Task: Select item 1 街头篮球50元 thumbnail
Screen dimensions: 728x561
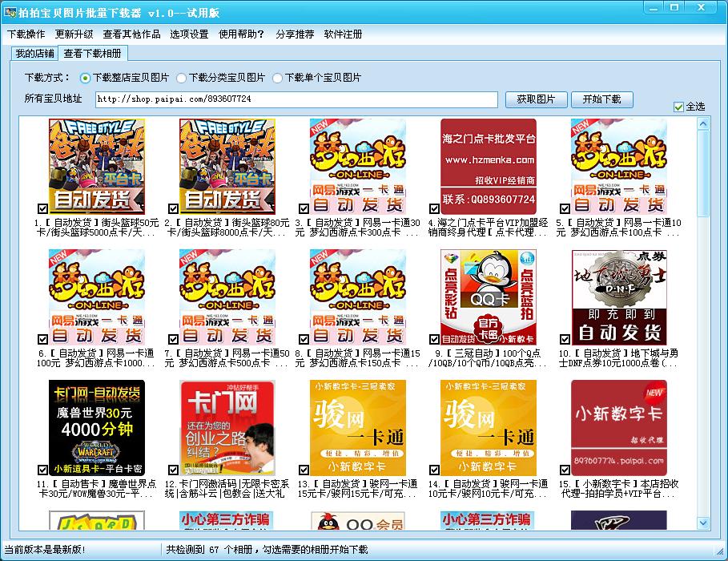Action: [97, 167]
